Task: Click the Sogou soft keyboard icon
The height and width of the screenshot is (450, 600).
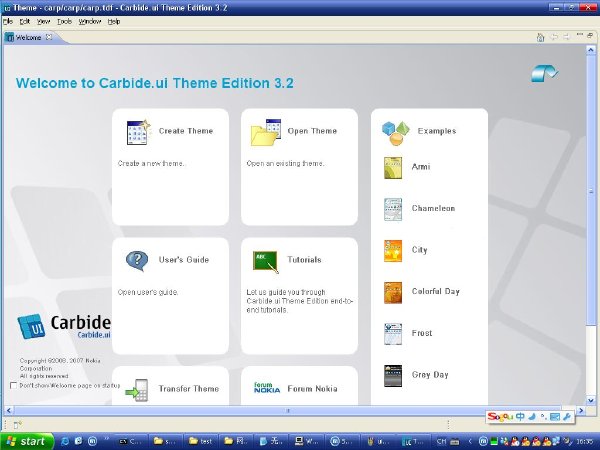Action: point(554,417)
